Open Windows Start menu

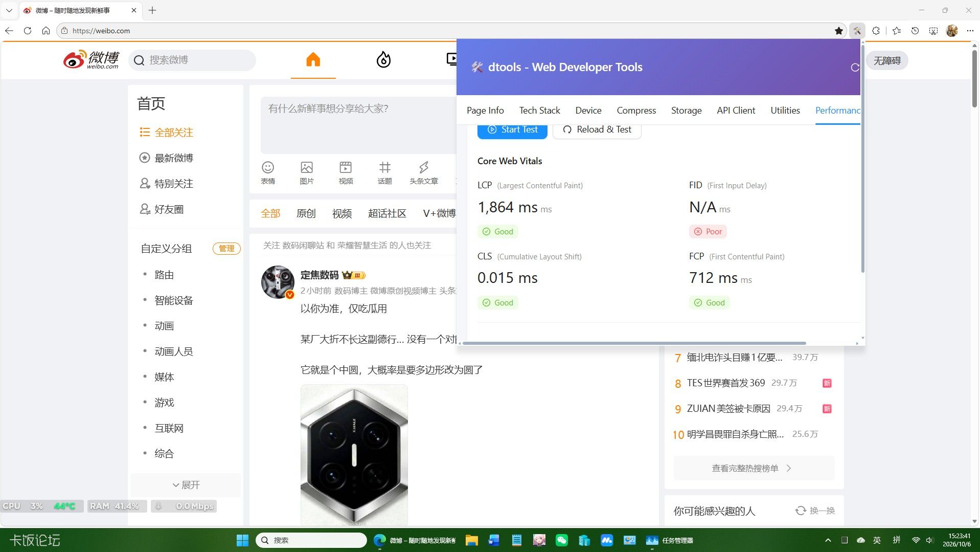242,540
